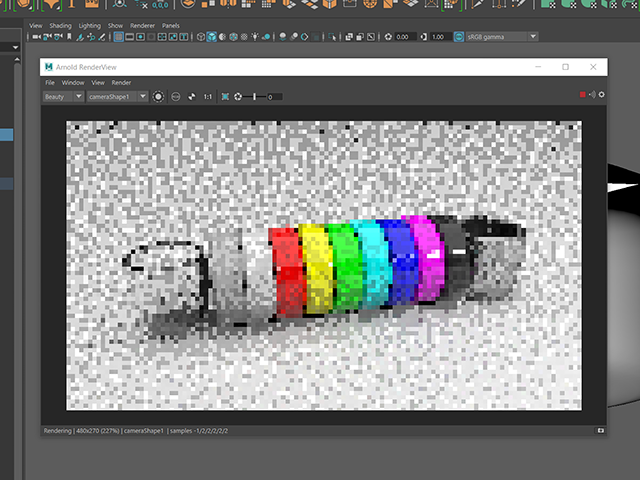This screenshot has height=480, width=640.
Task: Click the viewport gamma icon
Action: pyautogui.click(x=424, y=37)
